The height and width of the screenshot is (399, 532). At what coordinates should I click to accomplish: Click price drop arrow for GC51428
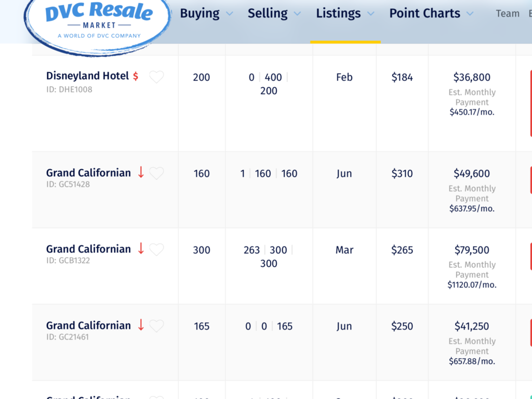click(x=141, y=172)
